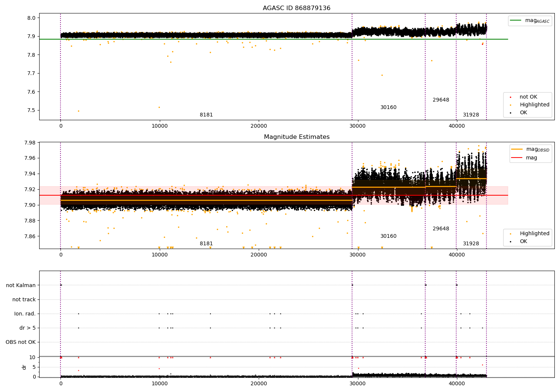Click the "7.7" y-axis tick label

coord(31,74)
